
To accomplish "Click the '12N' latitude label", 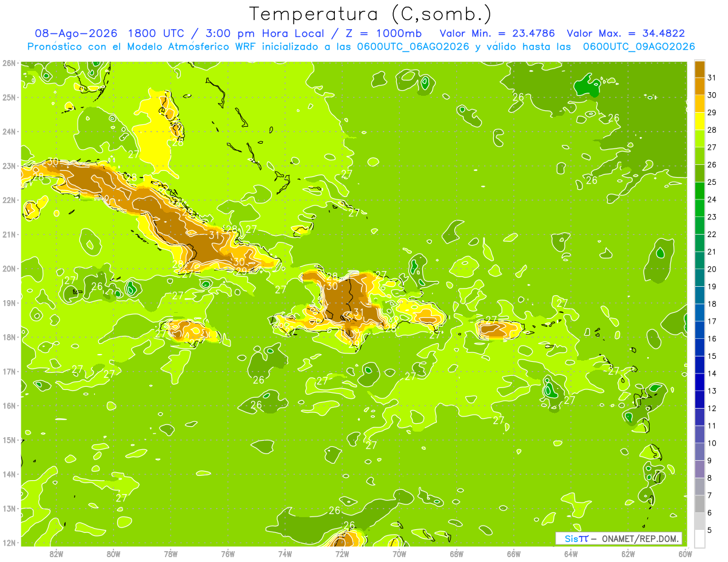I will click(x=9, y=542).
